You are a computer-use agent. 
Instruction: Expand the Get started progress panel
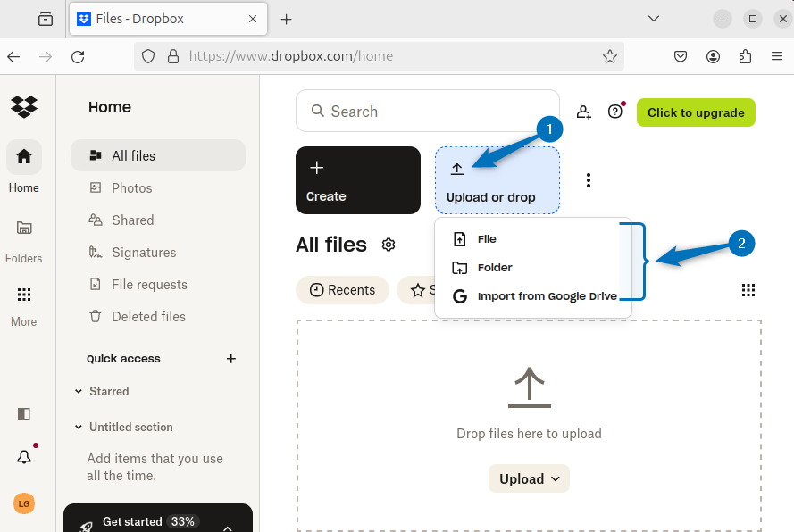(x=227, y=527)
